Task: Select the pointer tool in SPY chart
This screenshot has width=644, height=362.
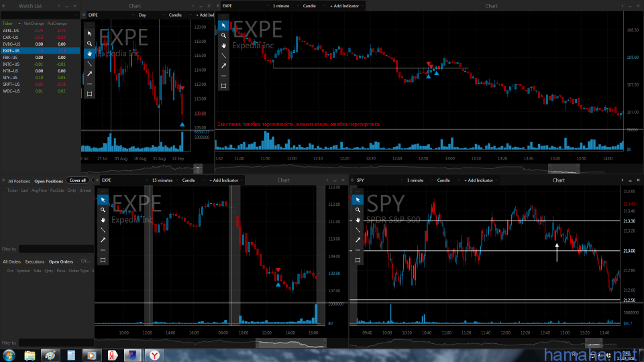Action: click(x=358, y=200)
